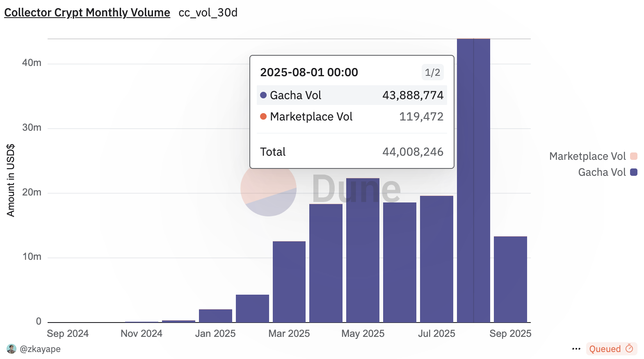Screen dimensions: 644x359
Task: Click the blue Gacha Vol tooltip dot
Action: (263, 95)
